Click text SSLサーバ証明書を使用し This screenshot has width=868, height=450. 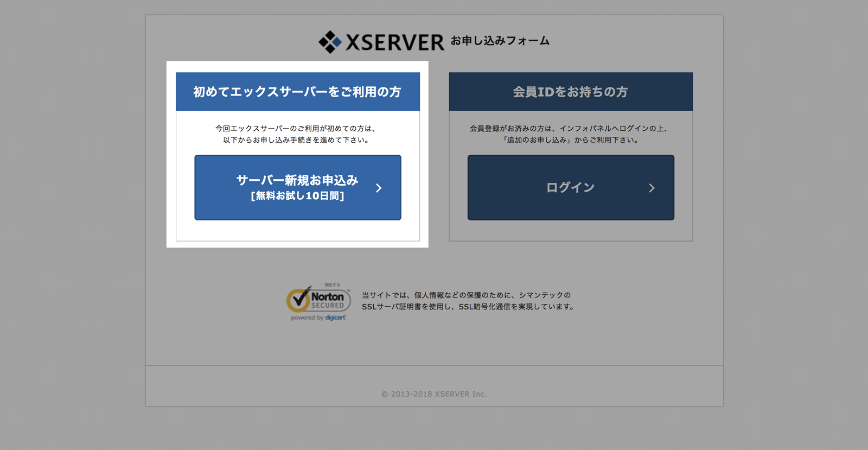point(407,307)
